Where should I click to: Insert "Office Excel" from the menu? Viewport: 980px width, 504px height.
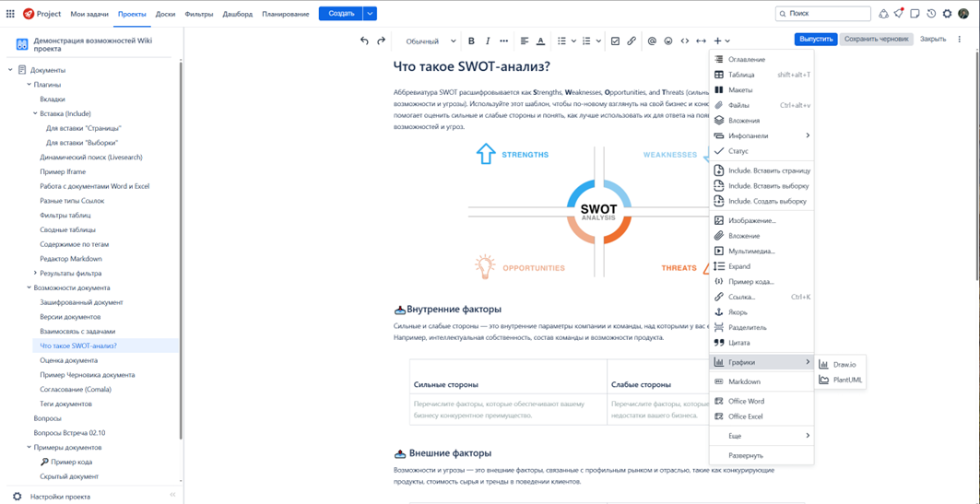pyautogui.click(x=745, y=416)
